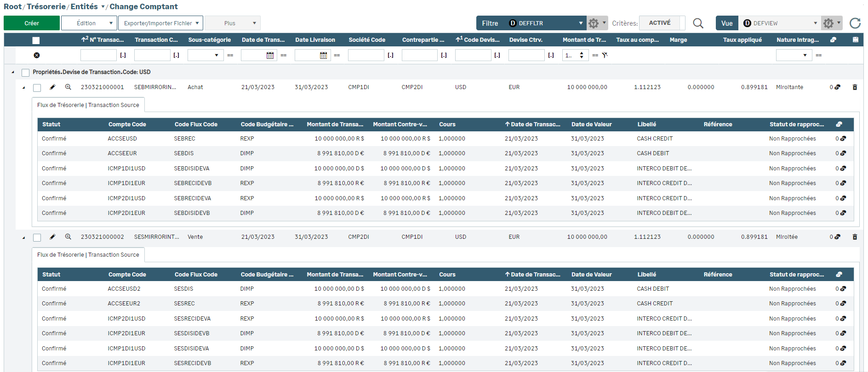The height and width of the screenshot is (372, 868).
Task: Check the box for transaction 230321000002
Action: [37, 237]
